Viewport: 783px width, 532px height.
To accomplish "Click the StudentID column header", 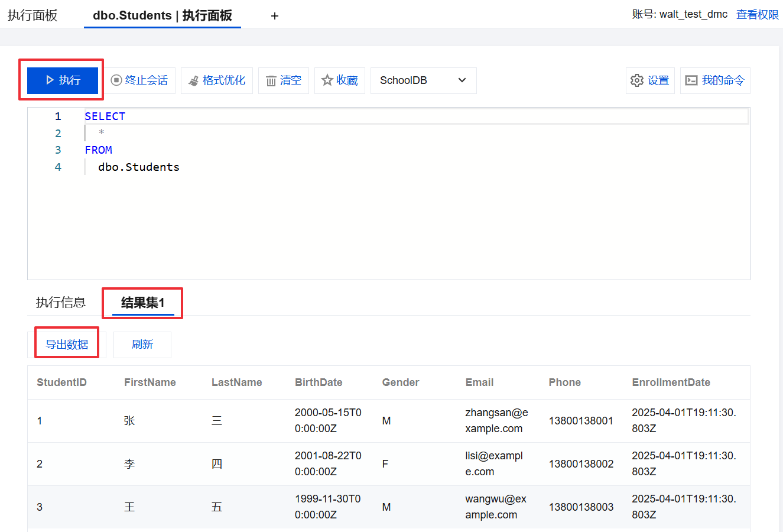I will pyautogui.click(x=61, y=382).
